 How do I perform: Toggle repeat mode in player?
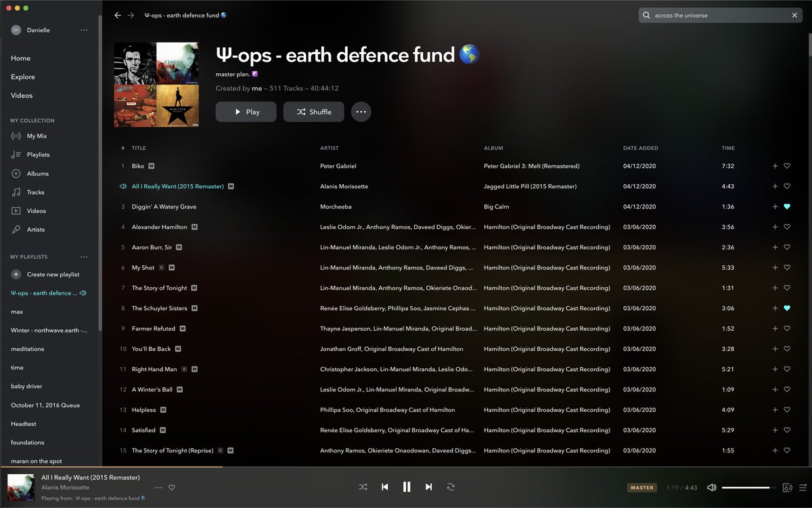451,487
